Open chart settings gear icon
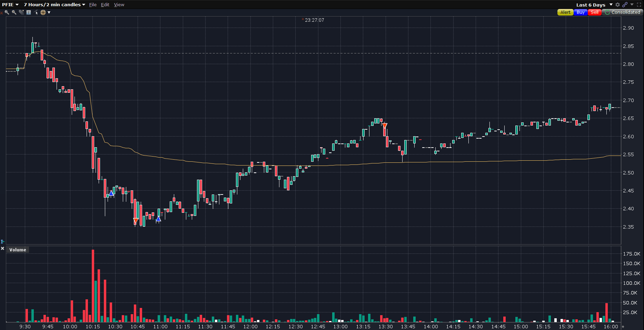 click(617, 5)
